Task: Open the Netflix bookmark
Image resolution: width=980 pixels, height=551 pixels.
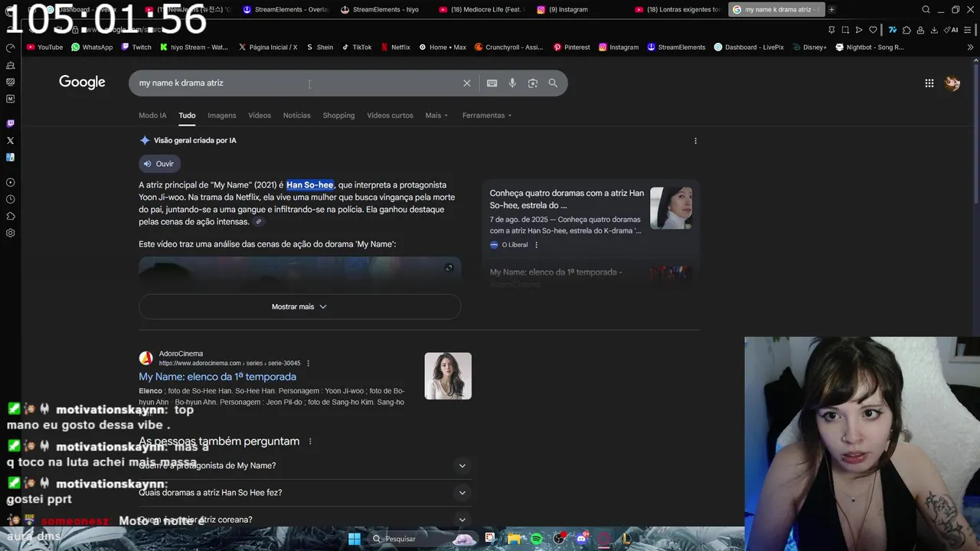Action: 395,47
